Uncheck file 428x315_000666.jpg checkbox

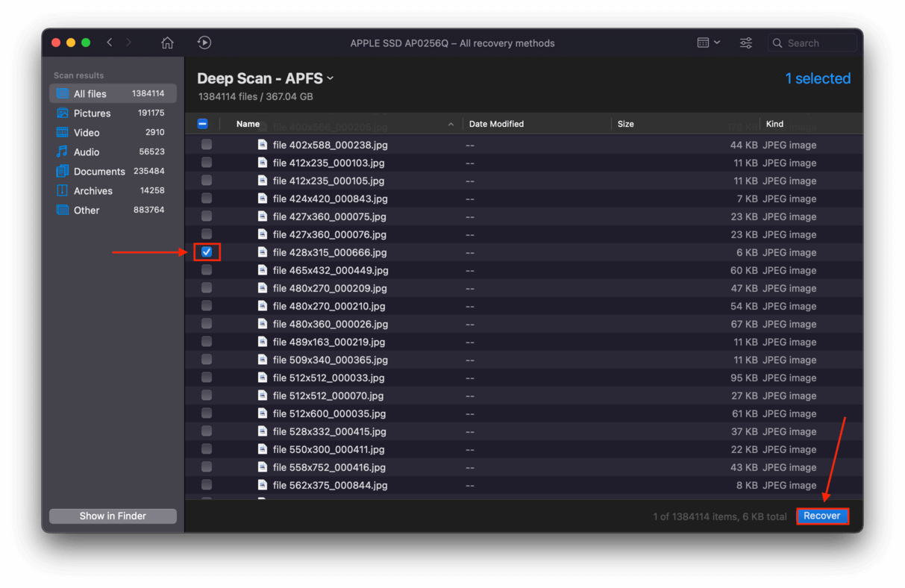tap(207, 252)
